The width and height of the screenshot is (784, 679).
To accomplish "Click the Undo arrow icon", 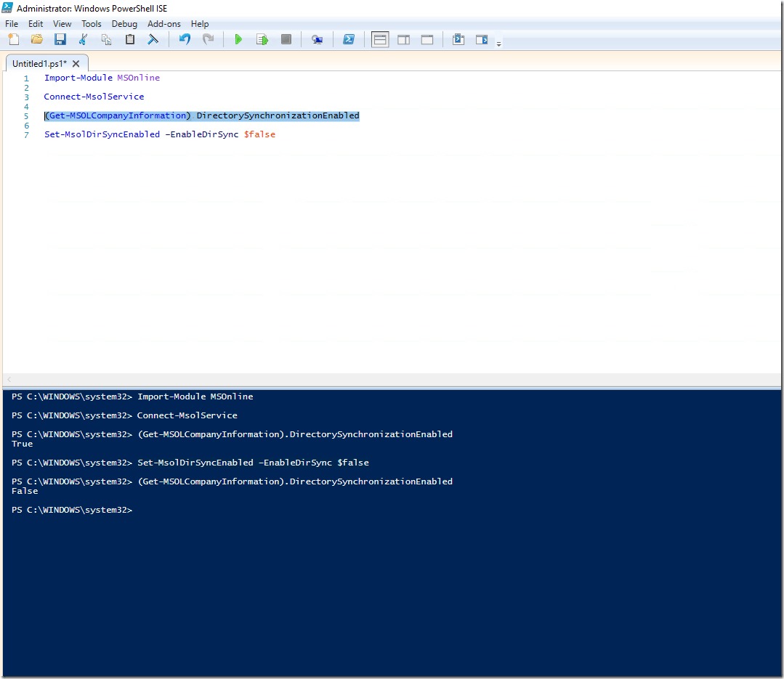I will (x=185, y=39).
